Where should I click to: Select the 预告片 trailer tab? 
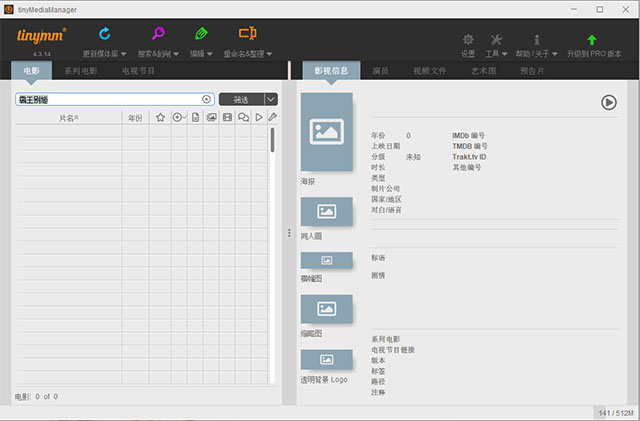532,71
